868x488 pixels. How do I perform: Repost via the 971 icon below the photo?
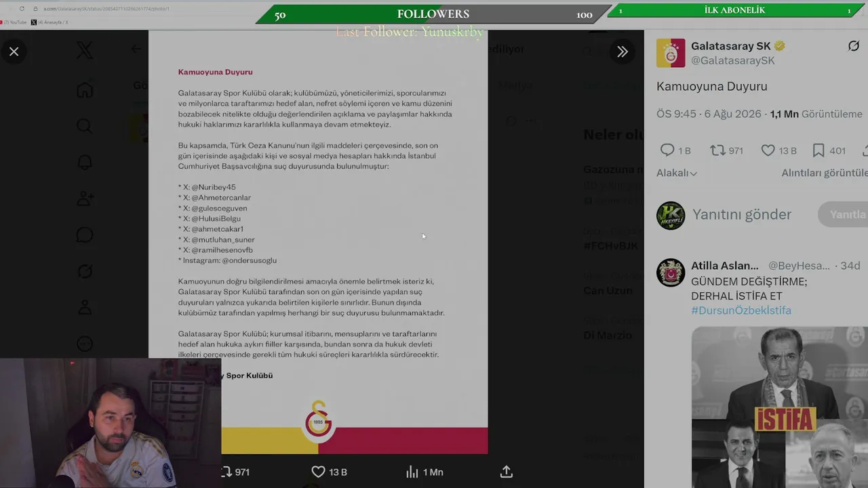235,472
